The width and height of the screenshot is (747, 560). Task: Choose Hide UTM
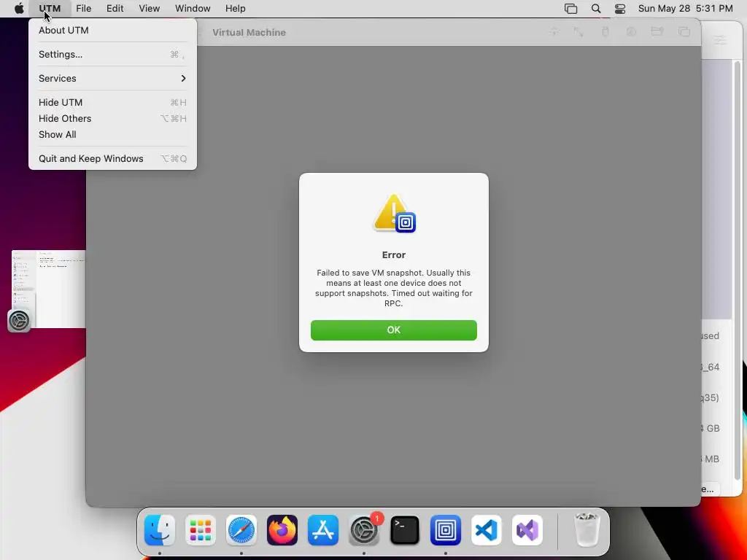tap(112, 102)
